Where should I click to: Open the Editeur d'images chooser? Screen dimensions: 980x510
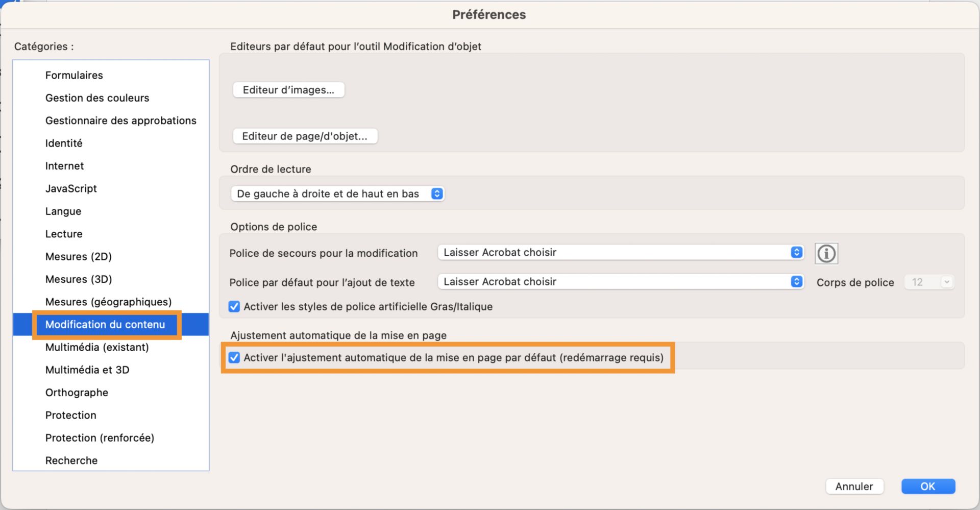coord(288,89)
